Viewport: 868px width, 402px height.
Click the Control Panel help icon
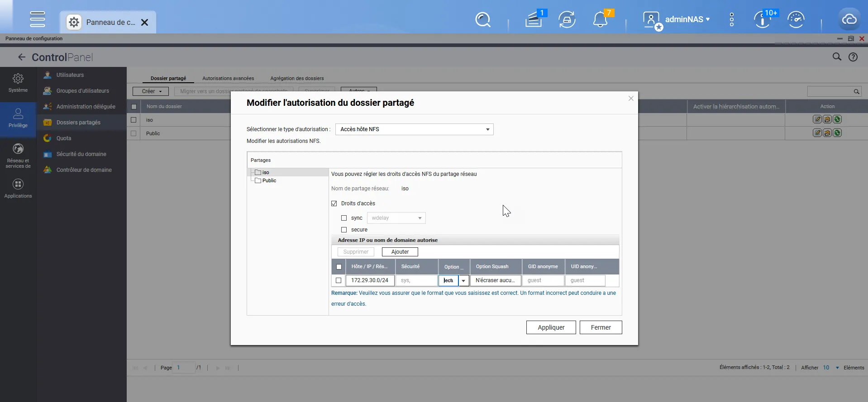point(853,57)
